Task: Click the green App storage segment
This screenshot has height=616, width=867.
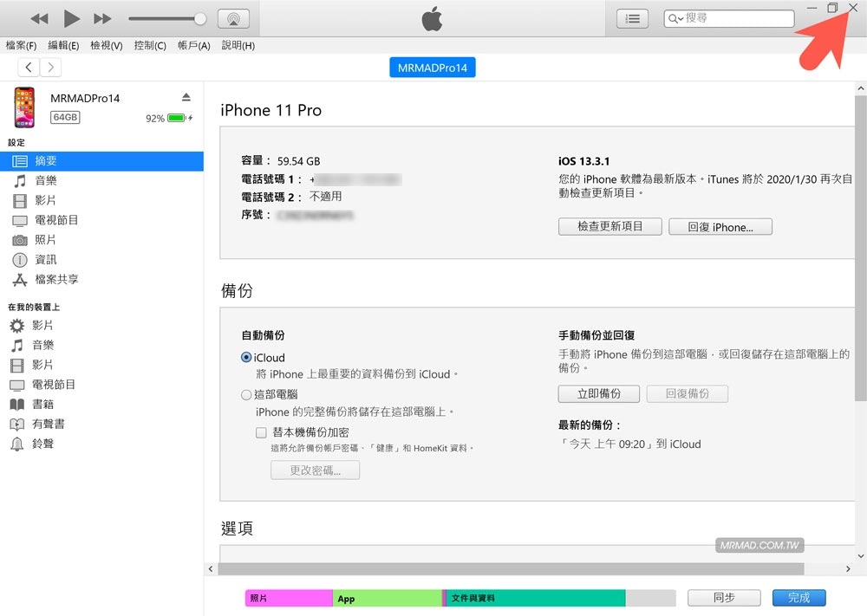Action: [387, 599]
